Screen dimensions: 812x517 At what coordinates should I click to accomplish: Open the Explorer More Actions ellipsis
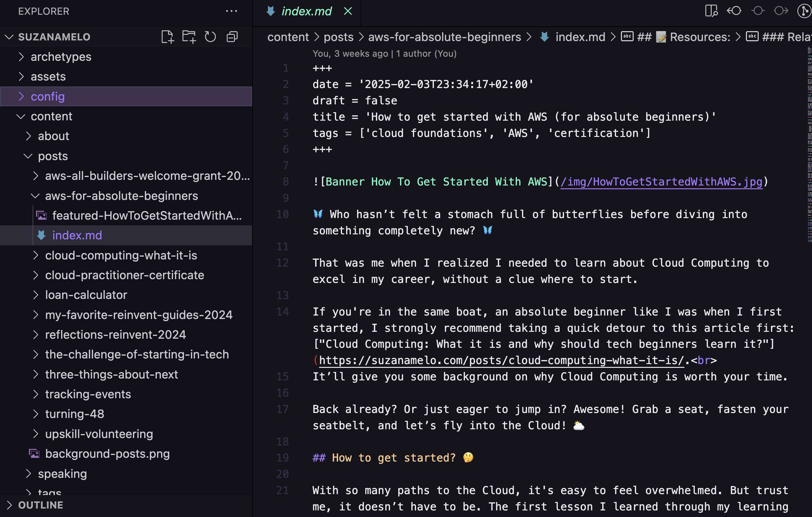tap(232, 11)
